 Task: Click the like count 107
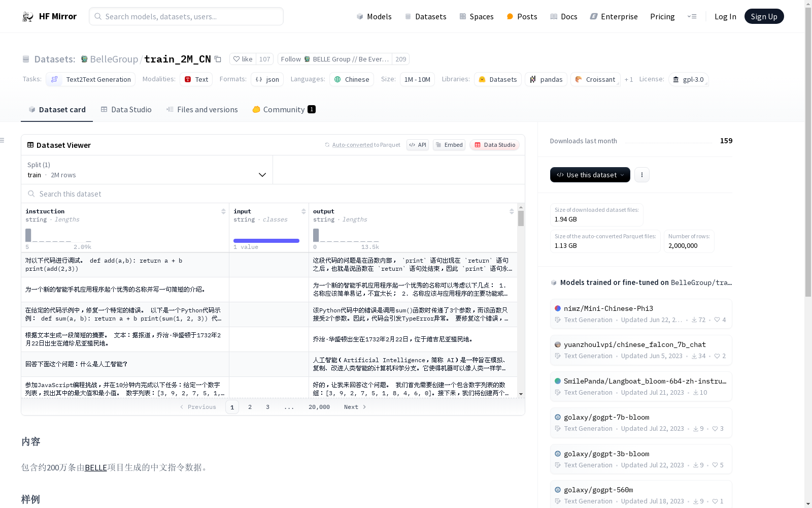pos(265,59)
